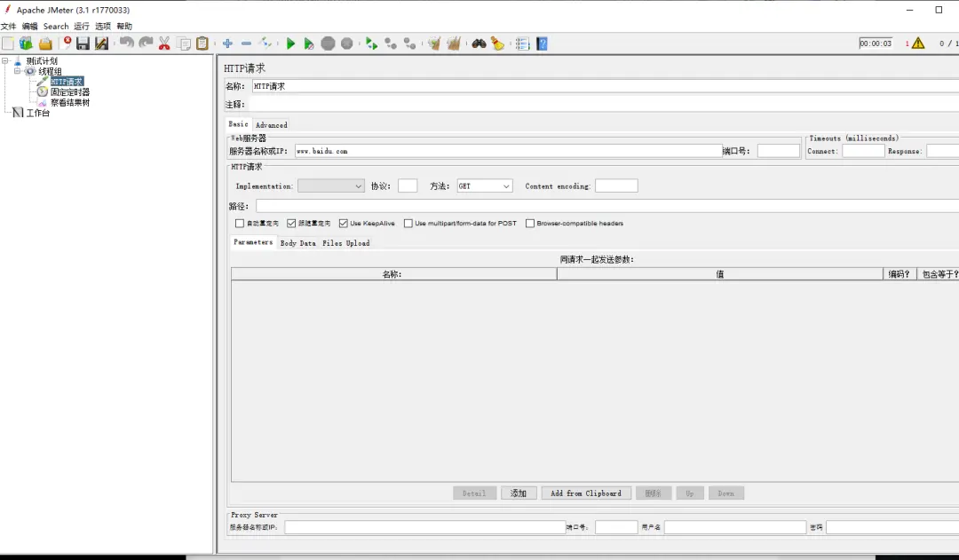Start all remote engines icon

371,43
